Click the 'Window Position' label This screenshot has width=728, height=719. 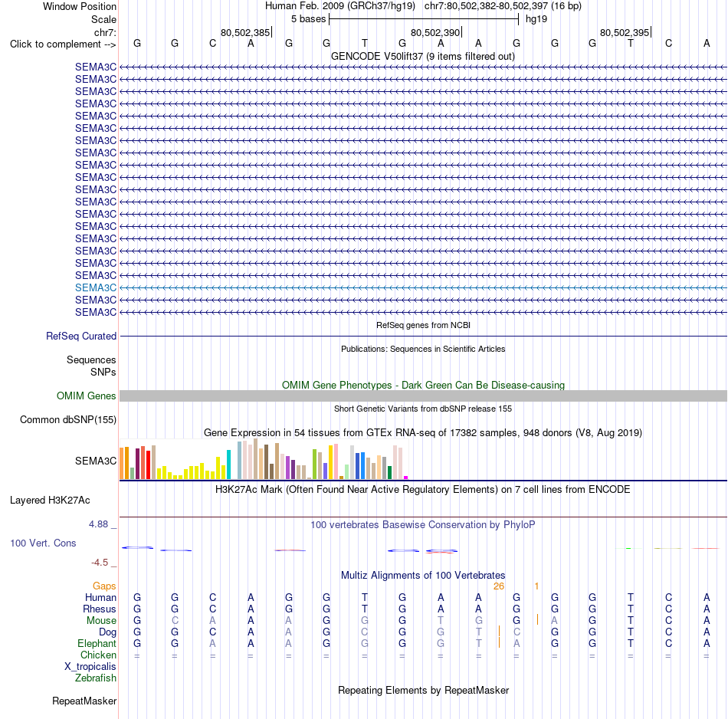click(80, 6)
